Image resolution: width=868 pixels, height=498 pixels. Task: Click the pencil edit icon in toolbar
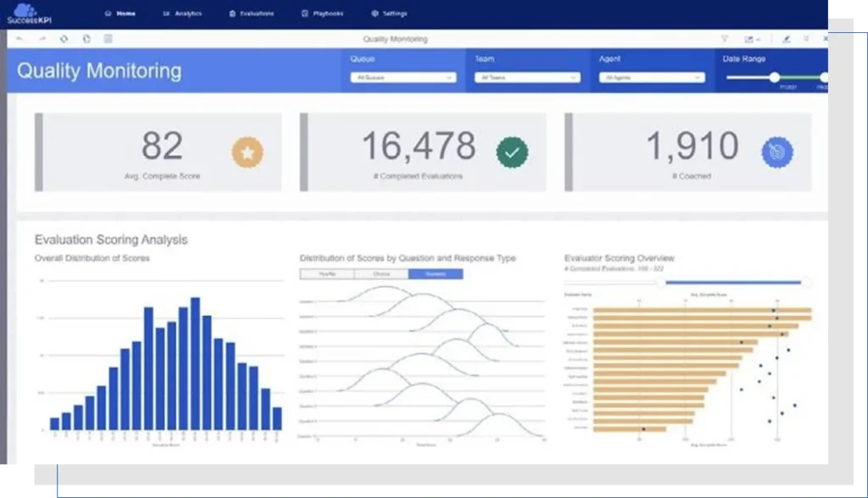click(786, 39)
